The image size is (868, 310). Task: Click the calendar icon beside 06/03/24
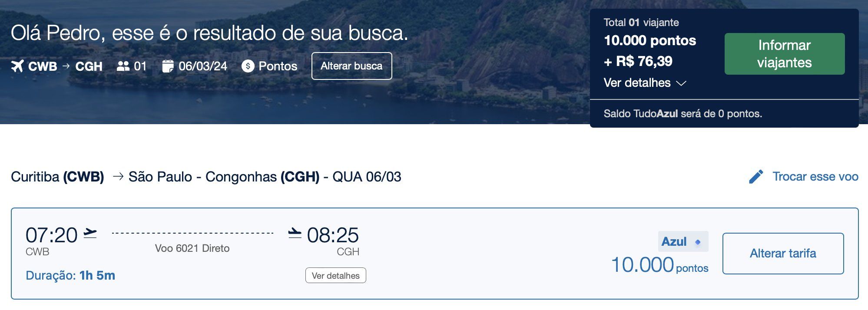(x=168, y=66)
